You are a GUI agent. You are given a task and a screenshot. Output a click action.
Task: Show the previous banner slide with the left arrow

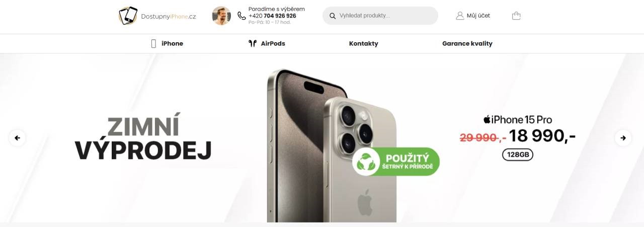(17, 138)
